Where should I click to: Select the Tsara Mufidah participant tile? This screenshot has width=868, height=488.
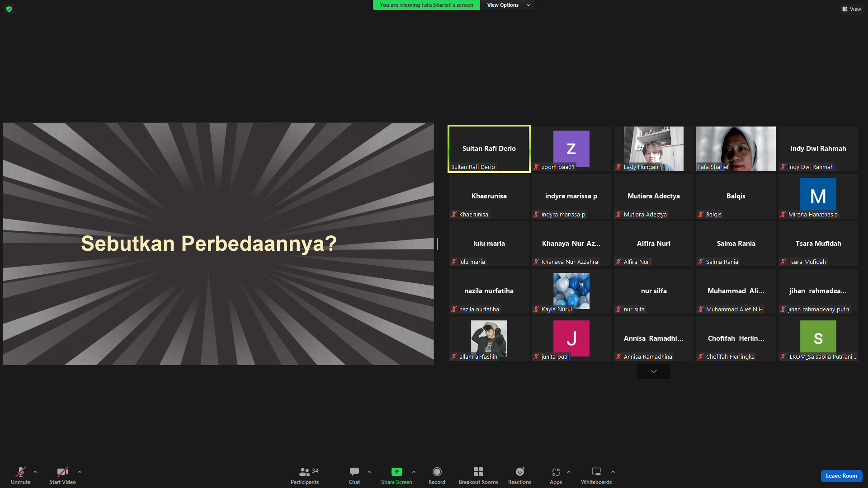coord(818,244)
